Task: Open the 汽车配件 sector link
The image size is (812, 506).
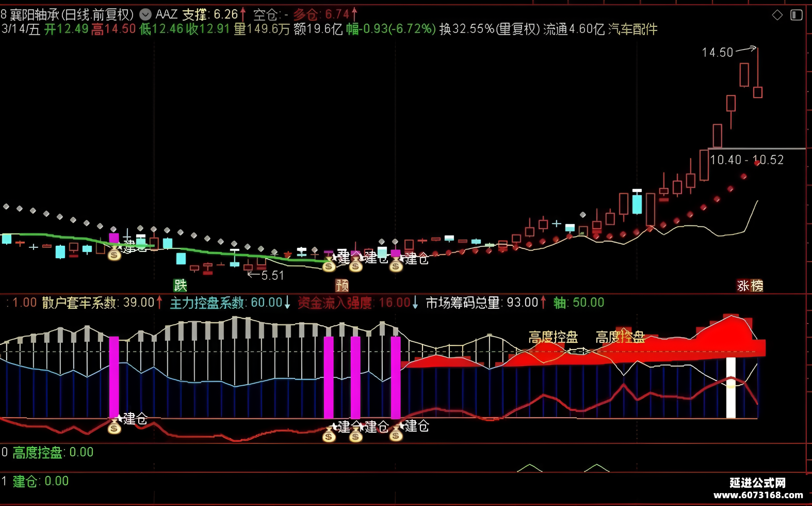Action: tap(633, 29)
